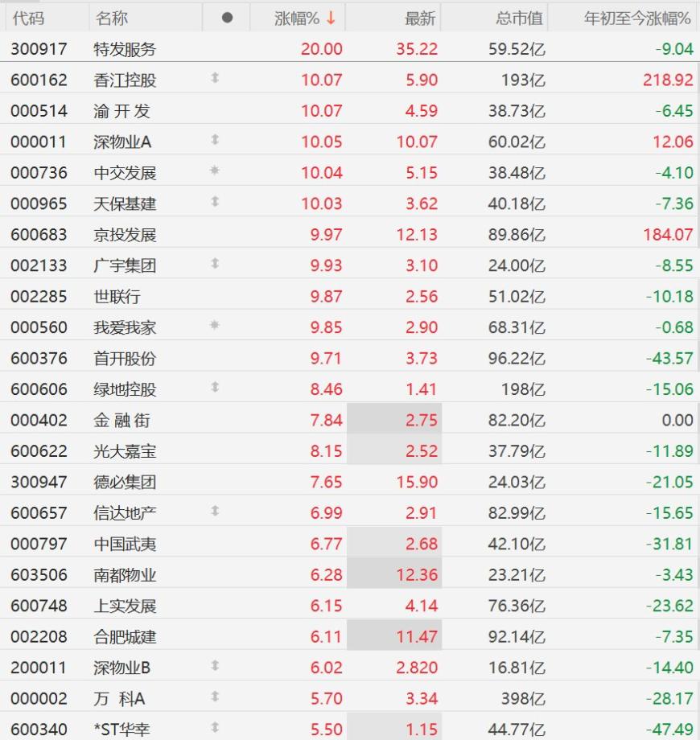Open stock 香江控股
Viewport: 700px width, 740px height.
(x=125, y=80)
